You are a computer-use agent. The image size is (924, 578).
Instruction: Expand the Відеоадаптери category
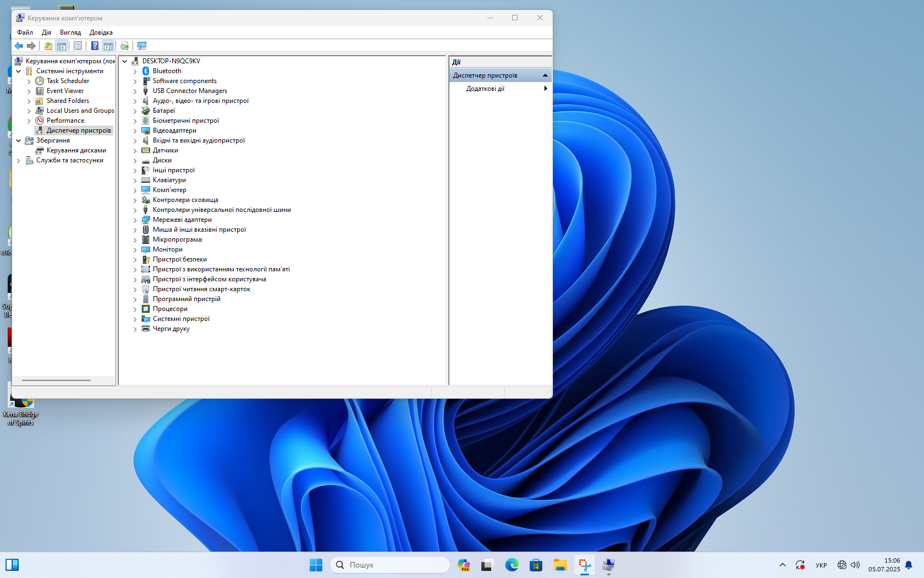click(x=135, y=131)
